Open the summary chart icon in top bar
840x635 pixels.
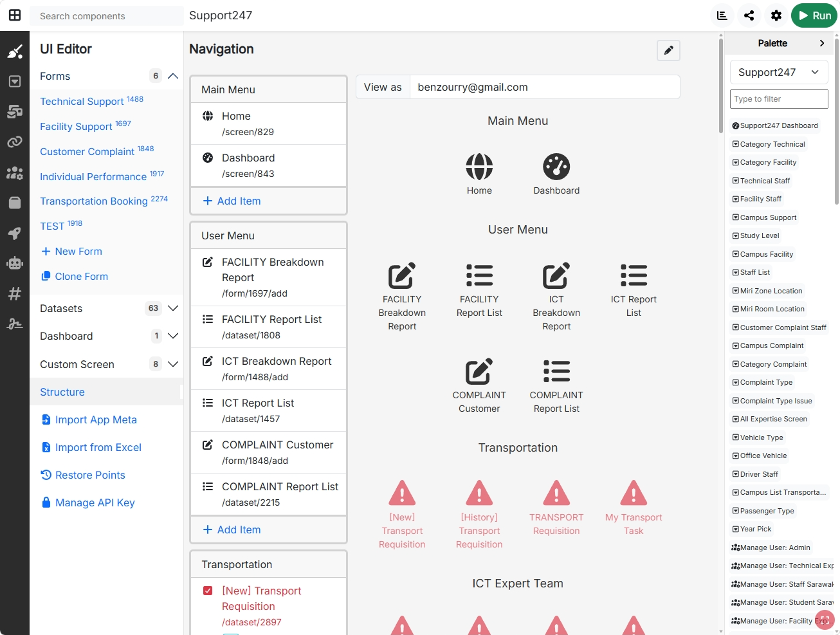[x=722, y=15]
